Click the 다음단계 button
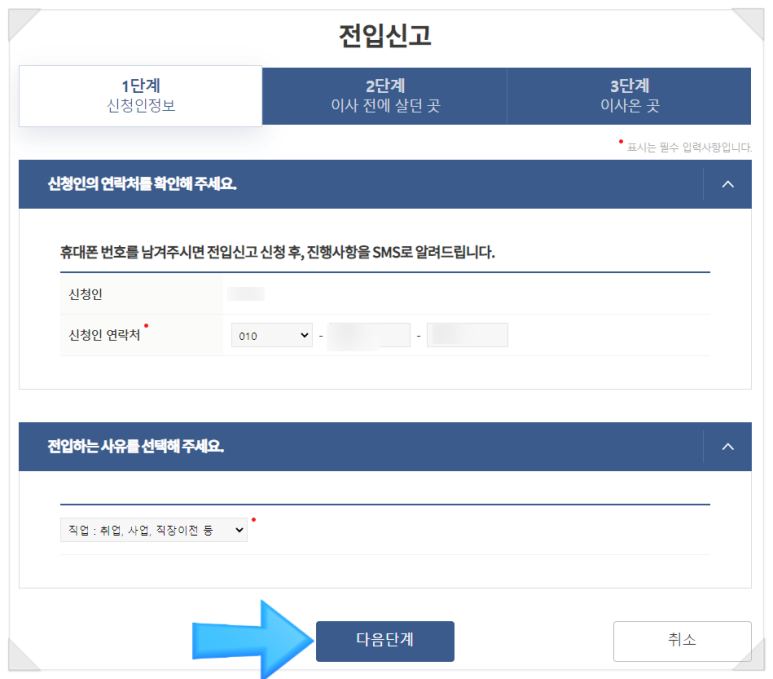This screenshot has width=773, height=679. pyautogui.click(x=385, y=641)
